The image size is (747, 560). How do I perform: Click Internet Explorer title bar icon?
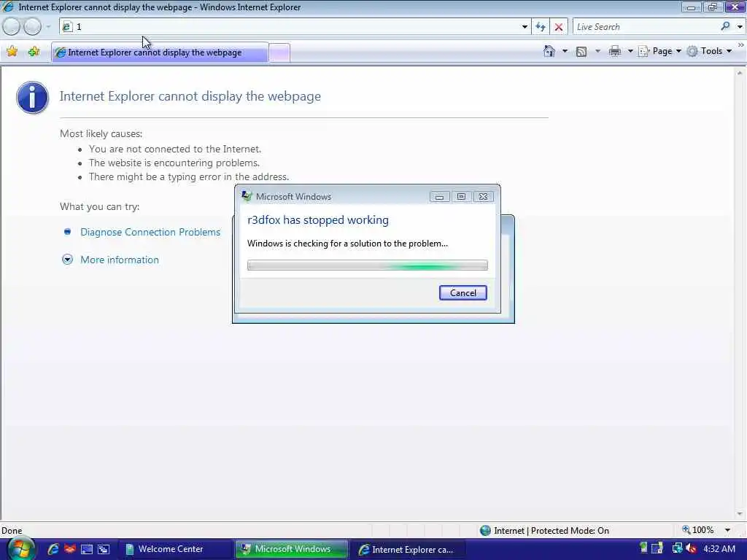click(9, 7)
